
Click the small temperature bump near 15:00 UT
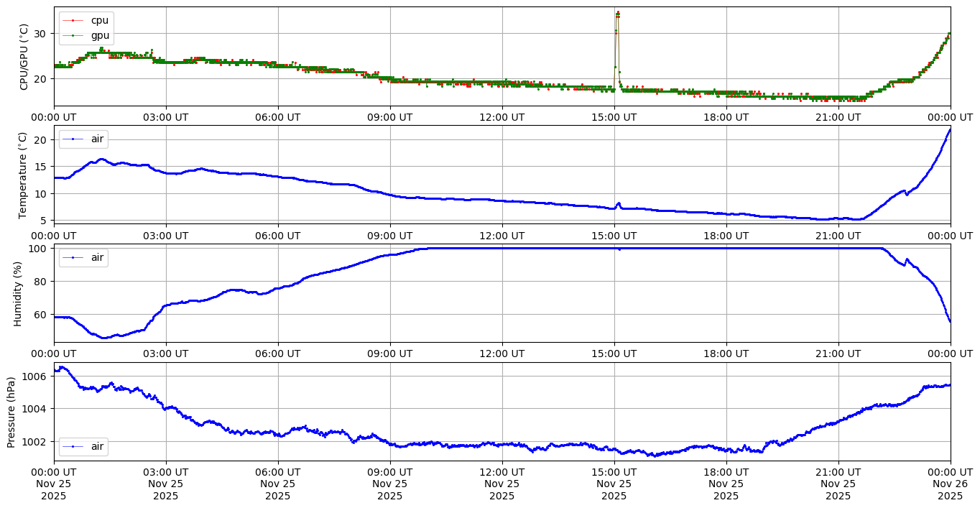619,203
